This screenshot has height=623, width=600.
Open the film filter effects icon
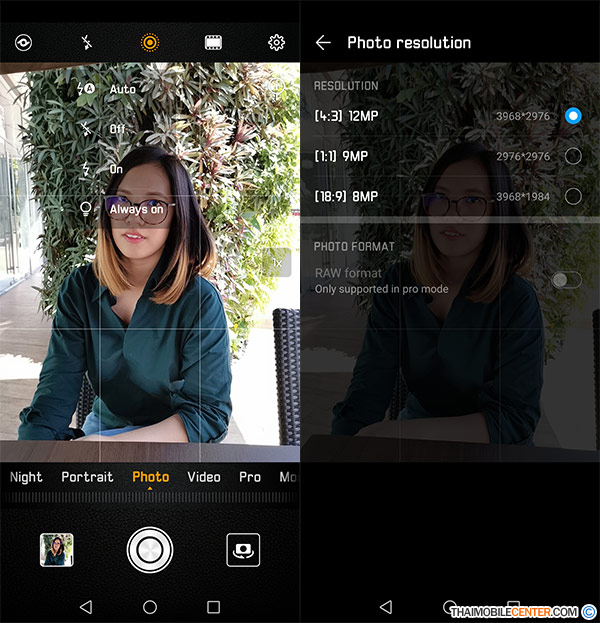click(213, 43)
